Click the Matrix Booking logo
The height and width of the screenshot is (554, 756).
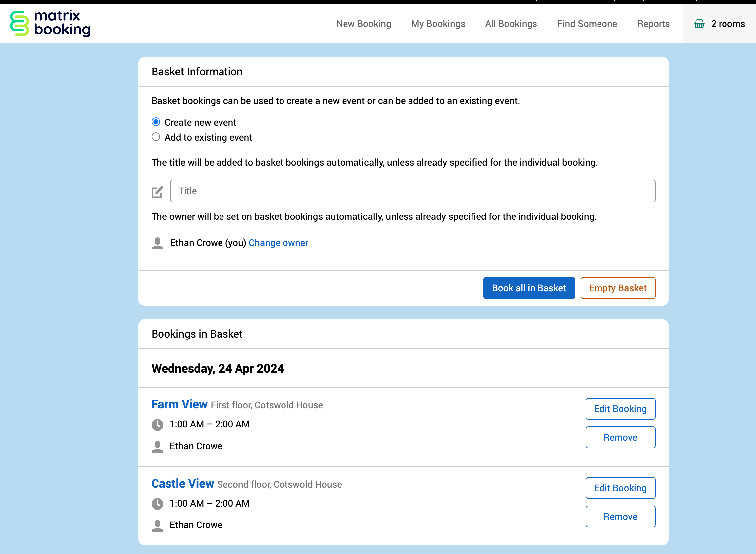click(50, 24)
